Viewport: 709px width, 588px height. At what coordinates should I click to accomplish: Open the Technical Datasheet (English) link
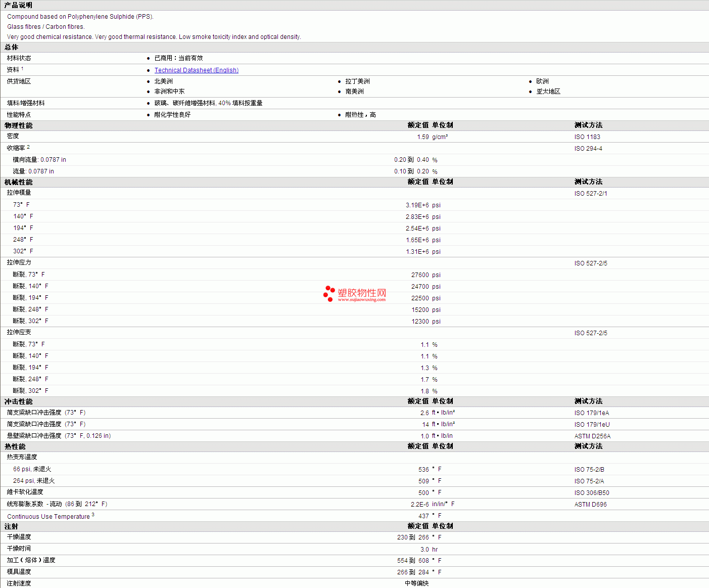(196, 70)
